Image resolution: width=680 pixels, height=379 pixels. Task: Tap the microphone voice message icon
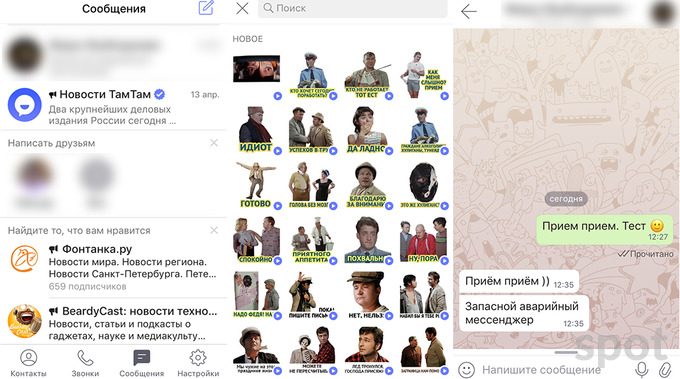[642, 369]
